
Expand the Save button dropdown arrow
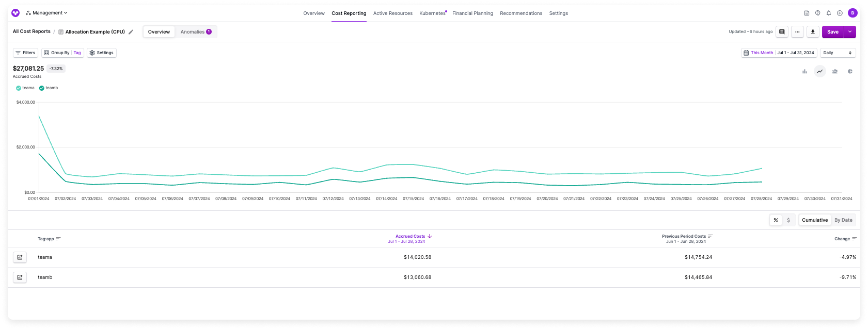click(850, 32)
